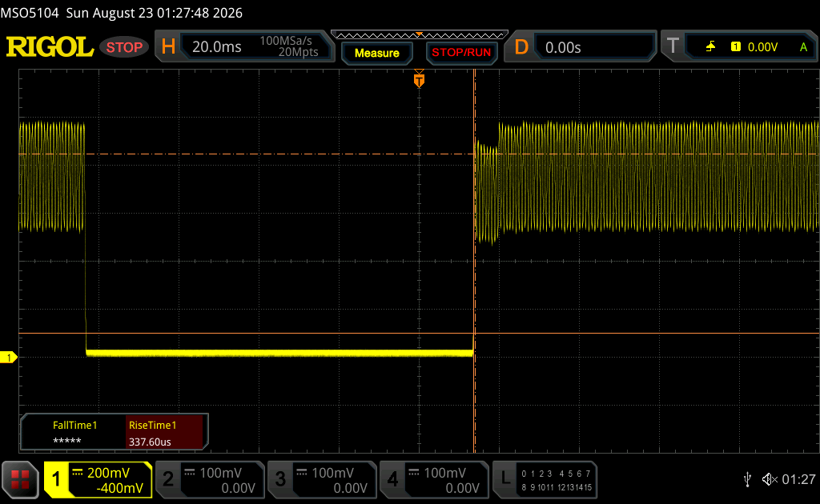This screenshot has height=504, width=820.
Task: Click channel 3 100mV scale value
Action: tap(332, 473)
